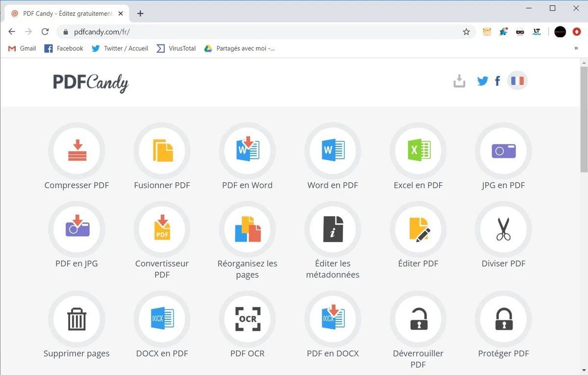The width and height of the screenshot is (588, 375).
Task: Open the Convertisseur PDF tool
Action: point(162,229)
